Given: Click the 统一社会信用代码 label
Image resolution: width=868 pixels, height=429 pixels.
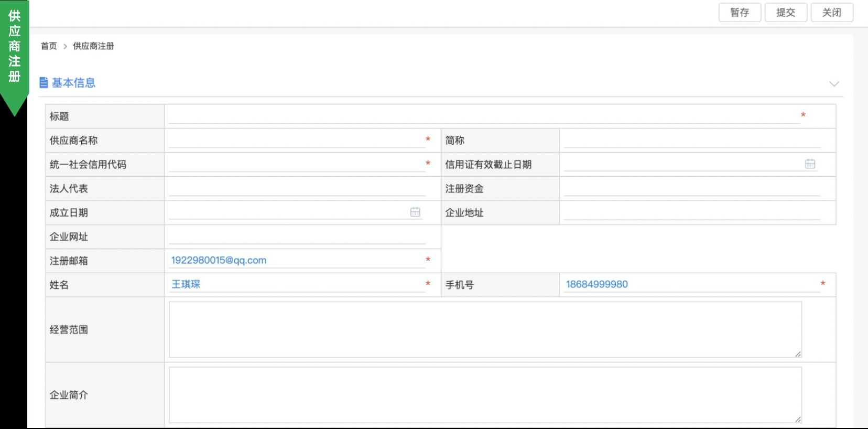Looking at the screenshot, I should (88, 165).
